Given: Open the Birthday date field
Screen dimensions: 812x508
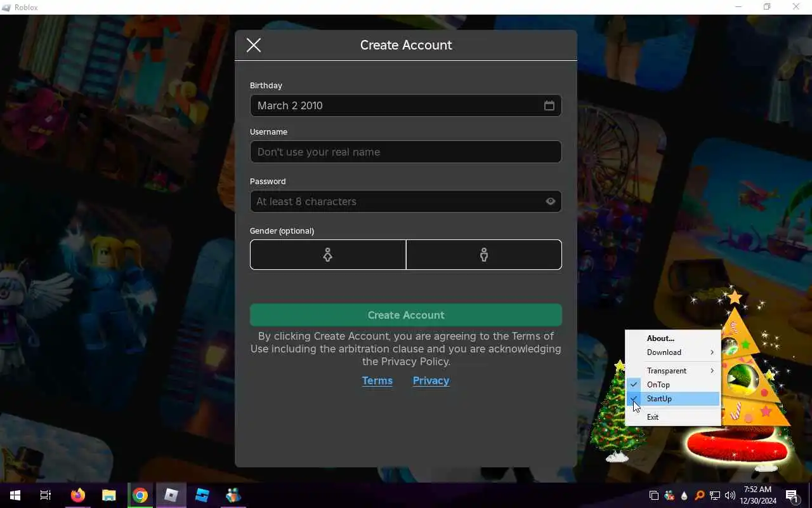Looking at the screenshot, I should [406, 105].
